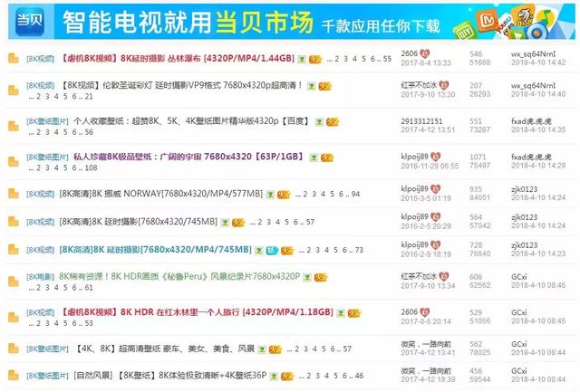Click post date 2017-9-10 13:34 on 秘鲁 row

[428, 285]
